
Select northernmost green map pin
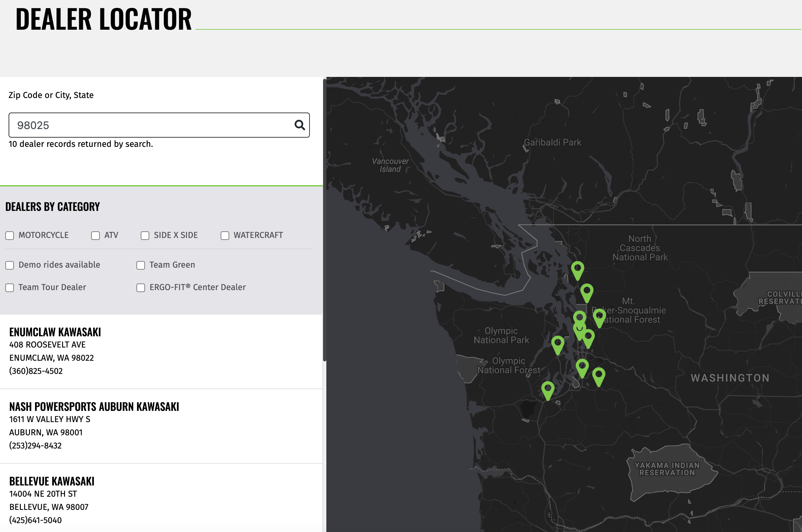tap(577, 270)
